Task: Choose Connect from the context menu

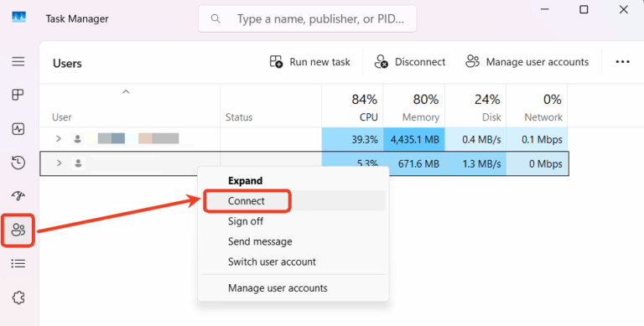Action: point(293,201)
